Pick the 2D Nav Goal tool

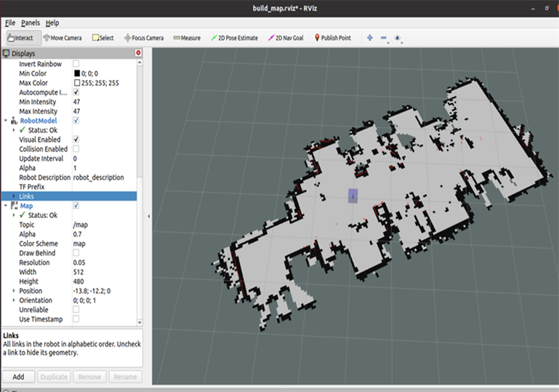pyautogui.click(x=286, y=37)
